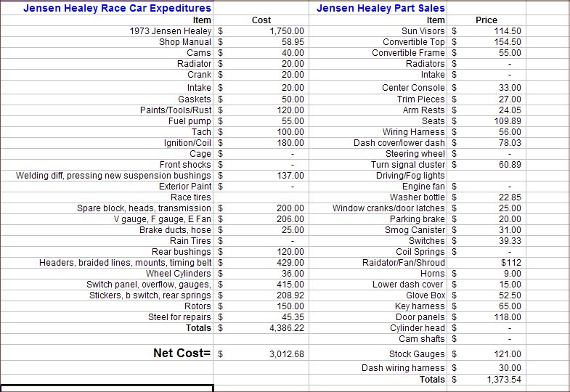This screenshot has width=570, height=392.
Task: Click the 4,386.22 expenditures total cell
Action: tap(261, 328)
